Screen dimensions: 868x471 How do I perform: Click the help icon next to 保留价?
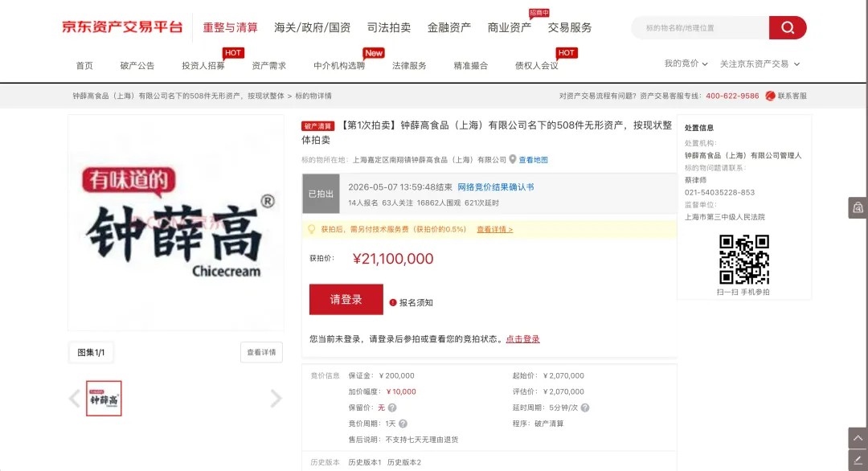tap(392, 408)
